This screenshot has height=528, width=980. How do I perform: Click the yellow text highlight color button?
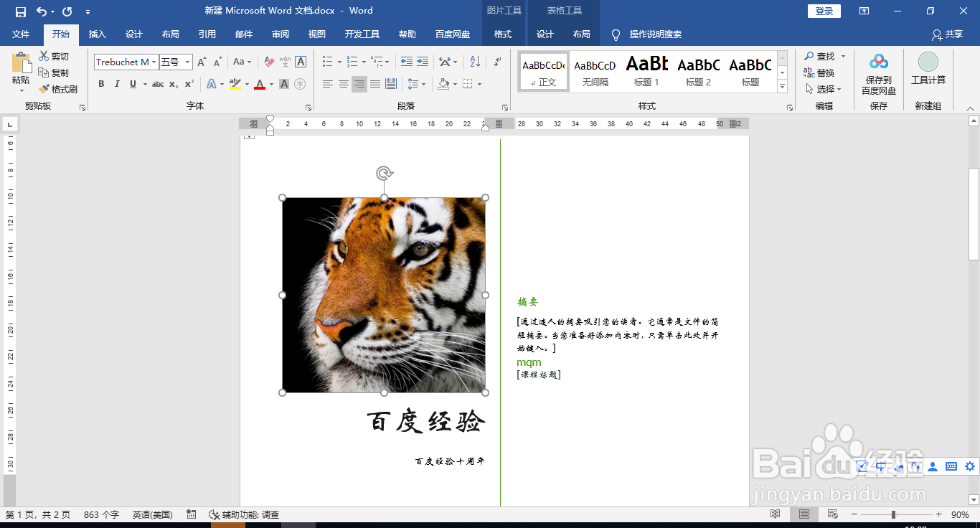[x=235, y=84]
